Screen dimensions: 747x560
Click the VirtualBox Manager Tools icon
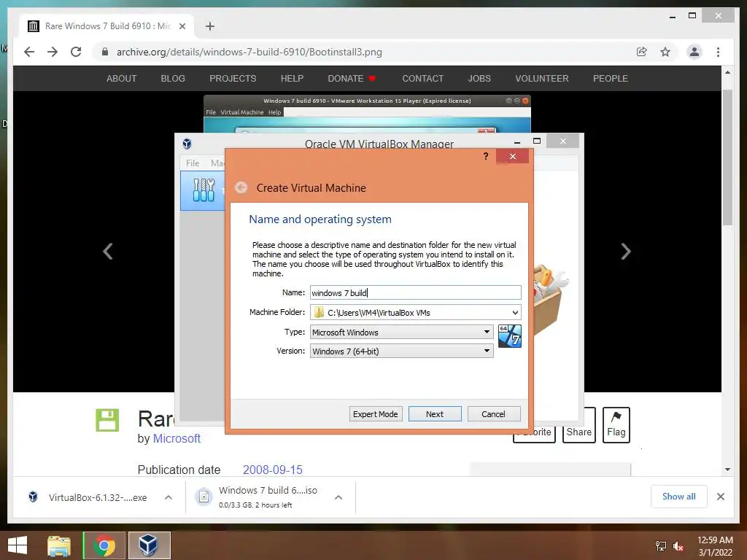pos(204,190)
